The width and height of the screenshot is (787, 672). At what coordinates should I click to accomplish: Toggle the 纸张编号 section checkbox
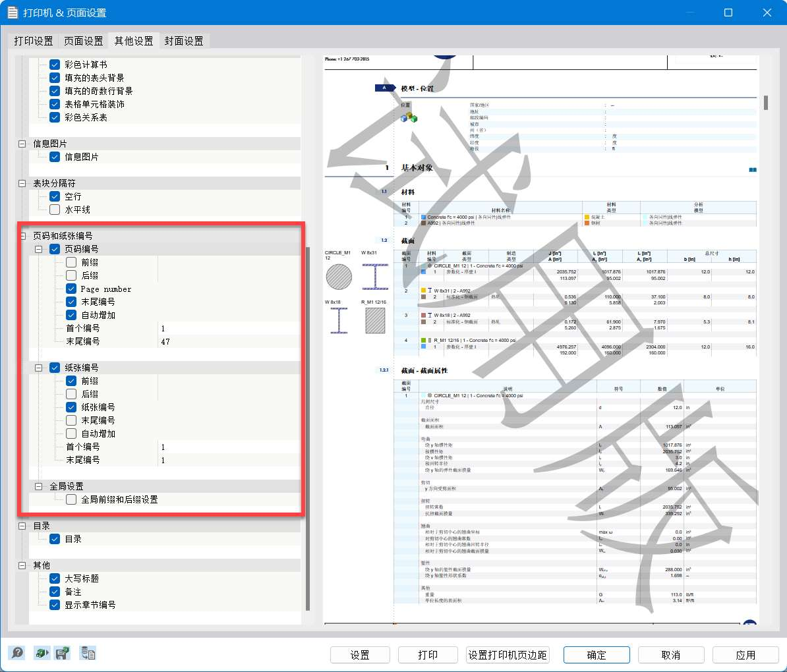coord(55,368)
